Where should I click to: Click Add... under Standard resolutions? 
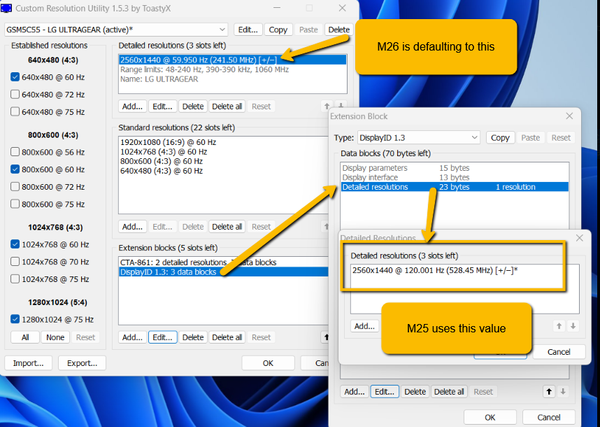pos(132,227)
